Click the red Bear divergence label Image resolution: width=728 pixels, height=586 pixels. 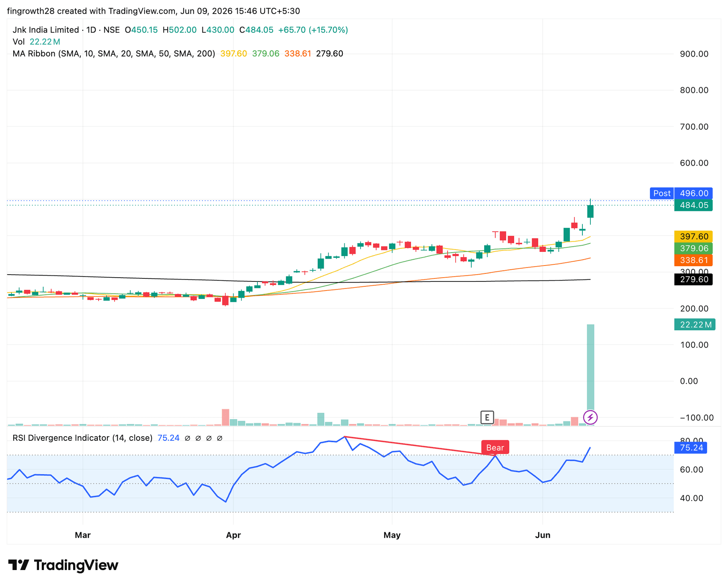coord(495,448)
